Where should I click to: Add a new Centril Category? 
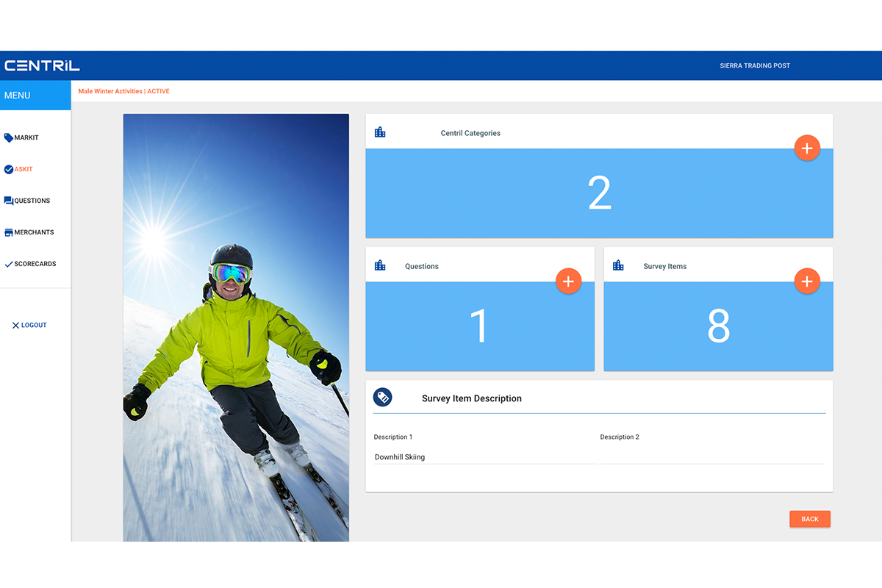pyautogui.click(x=807, y=148)
